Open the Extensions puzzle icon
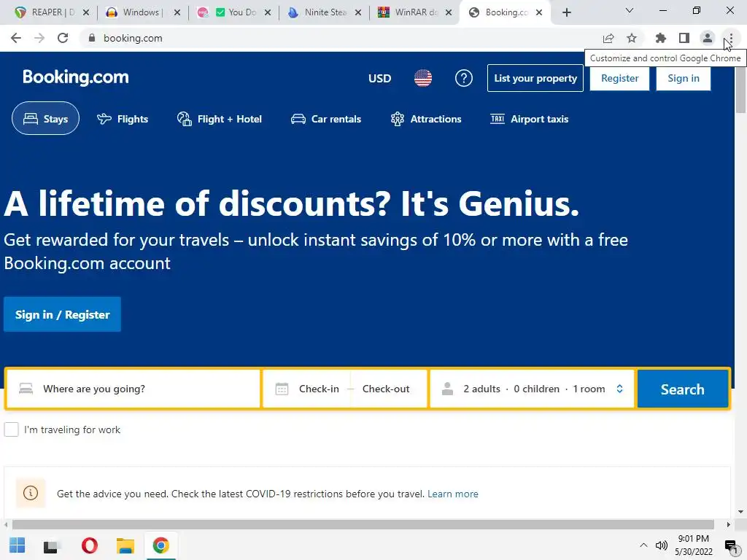 [661, 38]
